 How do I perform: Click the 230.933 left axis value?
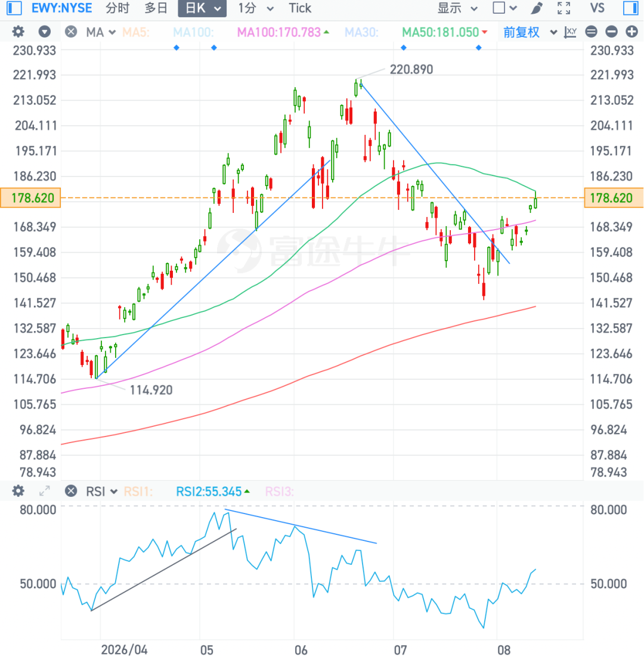click(35, 51)
